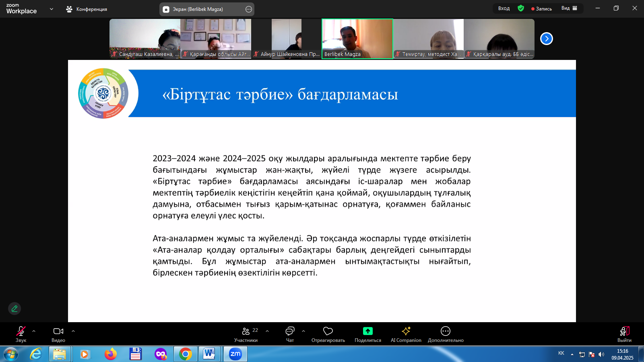Viewport: 644px width, 362px height.
Task: Open the Chat panel
Action: click(290, 334)
